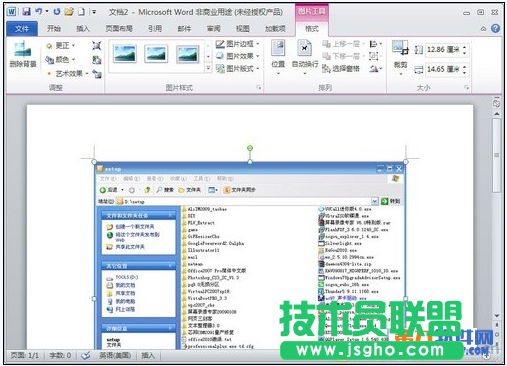Click the Wrap Text (自动换行) button
Viewport: 507px width, 366px height.
click(x=305, y=57)
